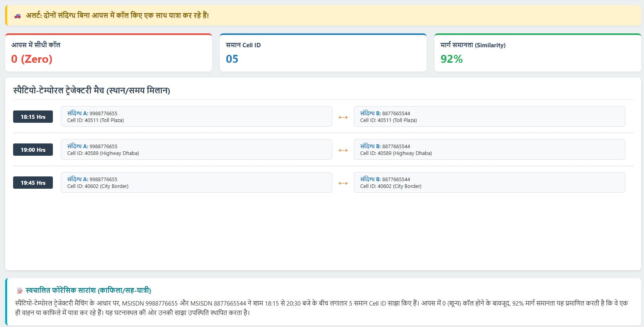
Task: Open Suspect B's City Border entry
Action: click(x=489, y=182)
